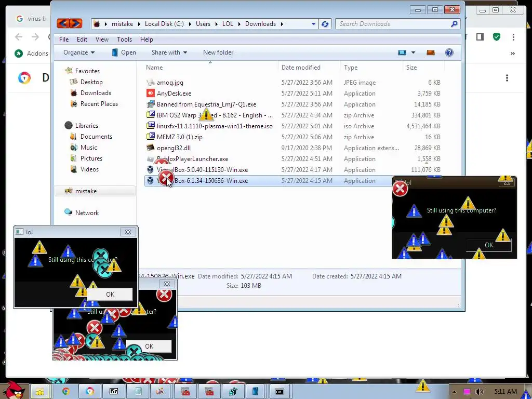Click the search magnifier icon
This screenshot has width=532, height=399.
point(454,24)
